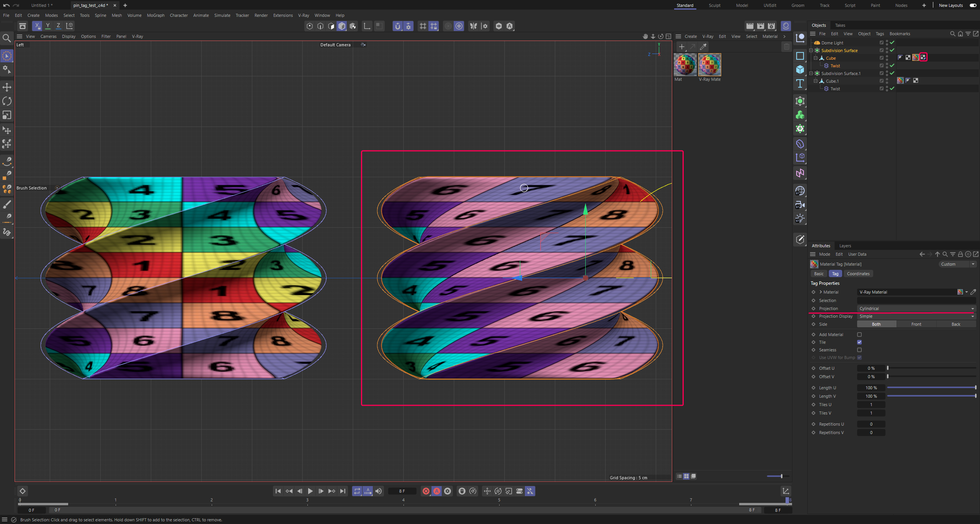The width and height of the screenshot is (980, 524).
Task: Switch to the Sculpt layout tab
Action: point(714,5)
